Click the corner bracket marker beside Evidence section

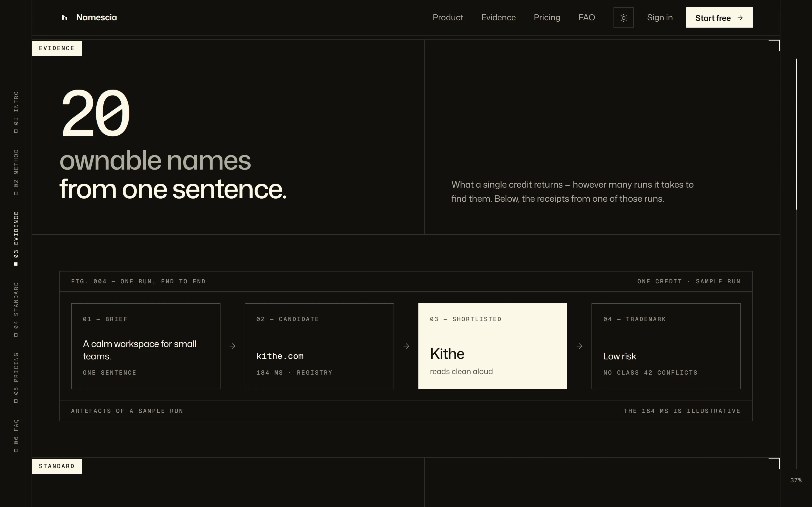coord(774,46)
